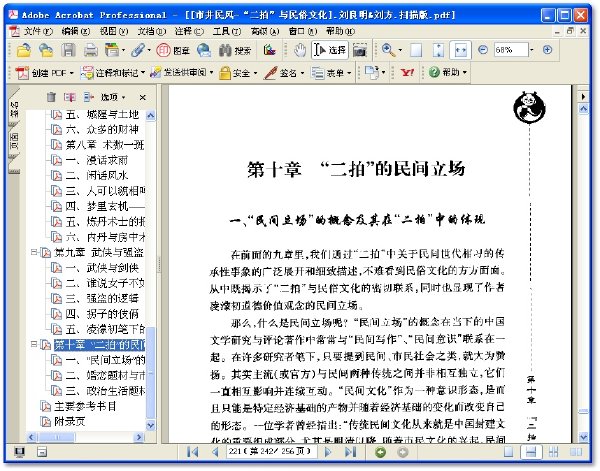This screenshot has width=600, height=471.
Task: Click the save floppy disk icon
Action: pyautogui.click(x=68, y=50)
